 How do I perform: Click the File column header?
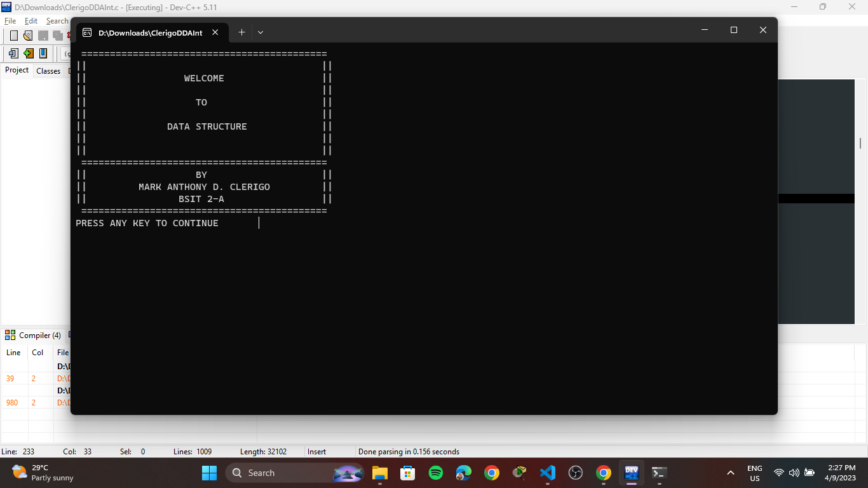click(x=62, y=353)
